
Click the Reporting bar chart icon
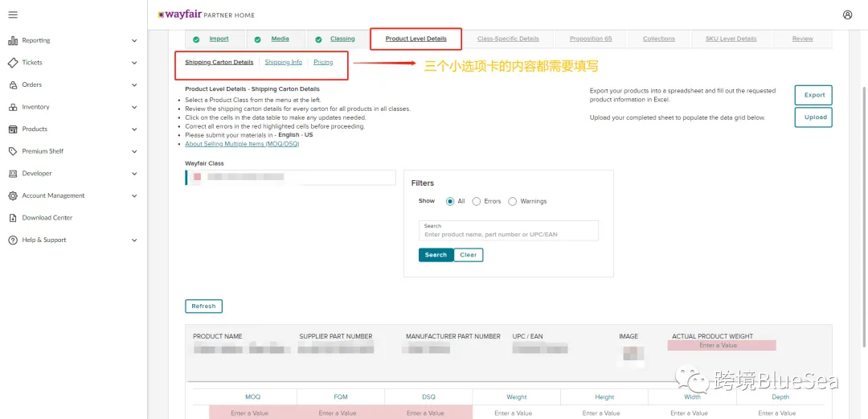[x=13, y=40]
